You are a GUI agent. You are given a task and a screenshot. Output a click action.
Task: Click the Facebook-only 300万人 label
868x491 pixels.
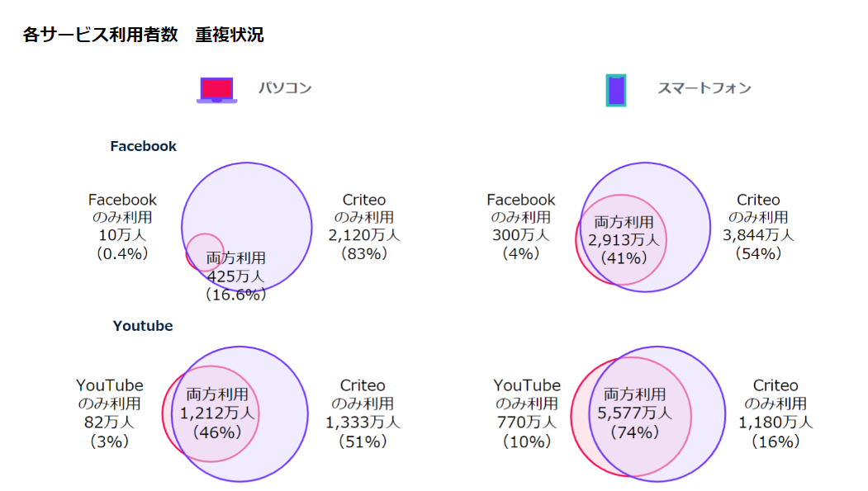pos(520,235)
